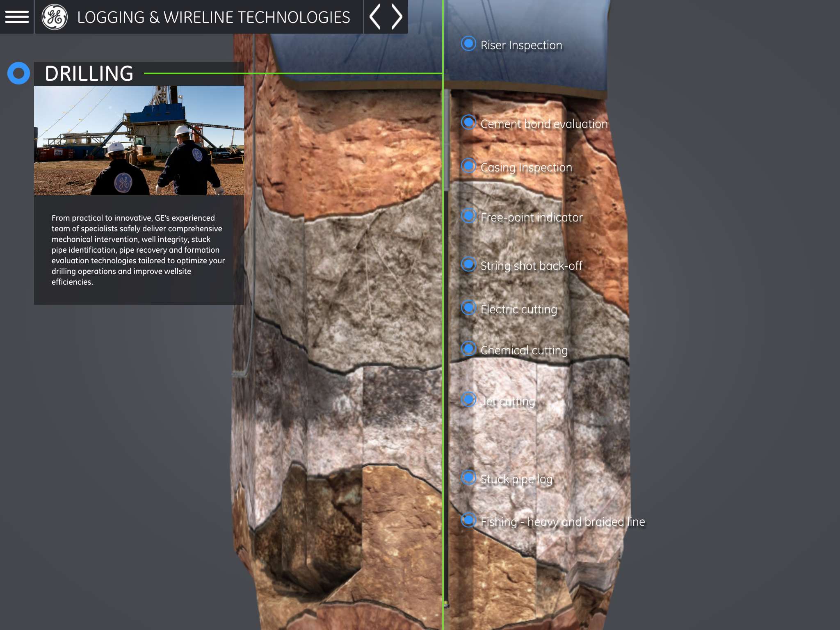Select the Free-point indicator label

pyautogui.click(x=532, y=218)
